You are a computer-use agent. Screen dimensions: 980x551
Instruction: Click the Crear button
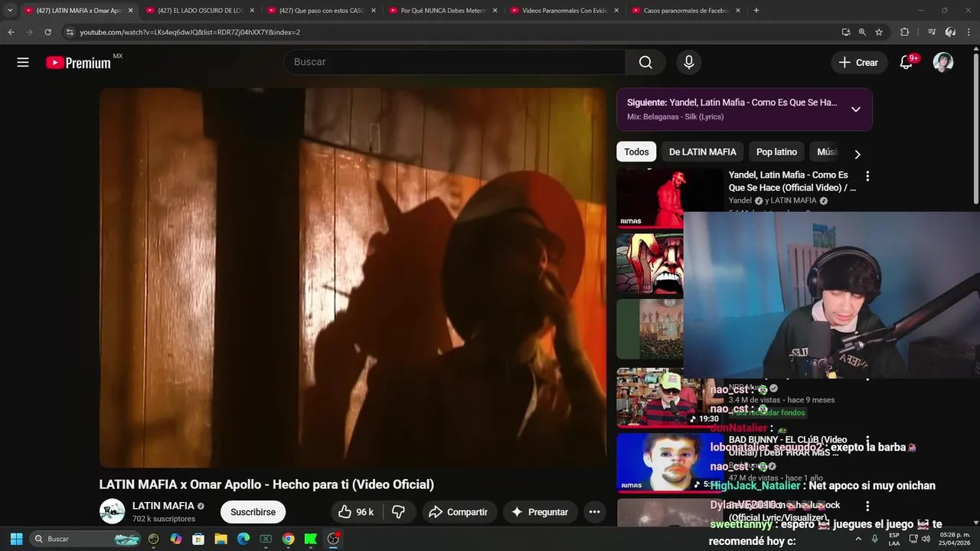point(859,63)
